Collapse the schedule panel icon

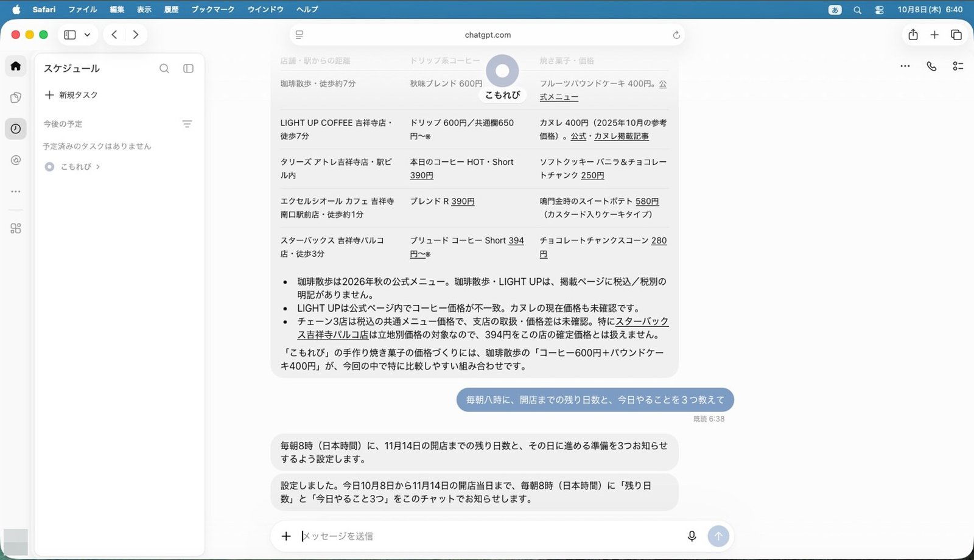tap(189, 69)
